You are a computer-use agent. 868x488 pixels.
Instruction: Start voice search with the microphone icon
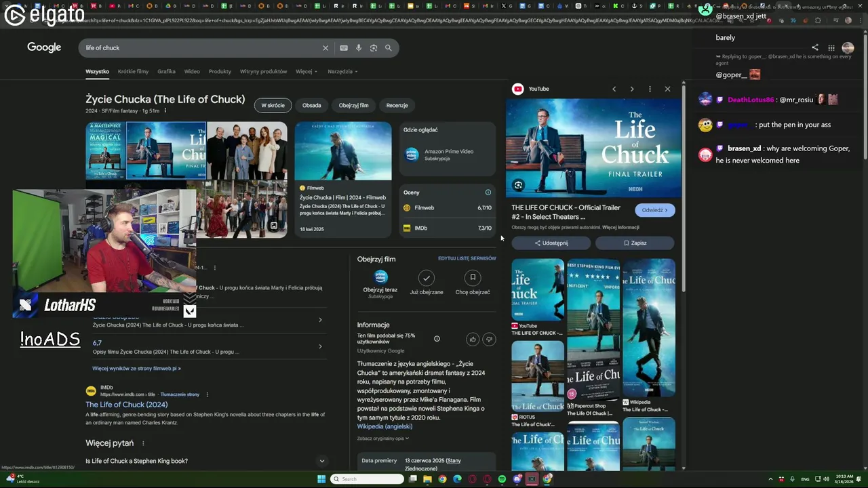(x=359, y=48)
